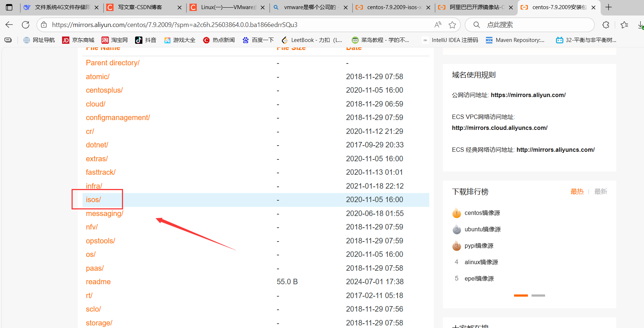
Task: Open the dotnet/ directory
Action: tap(97, 145)
